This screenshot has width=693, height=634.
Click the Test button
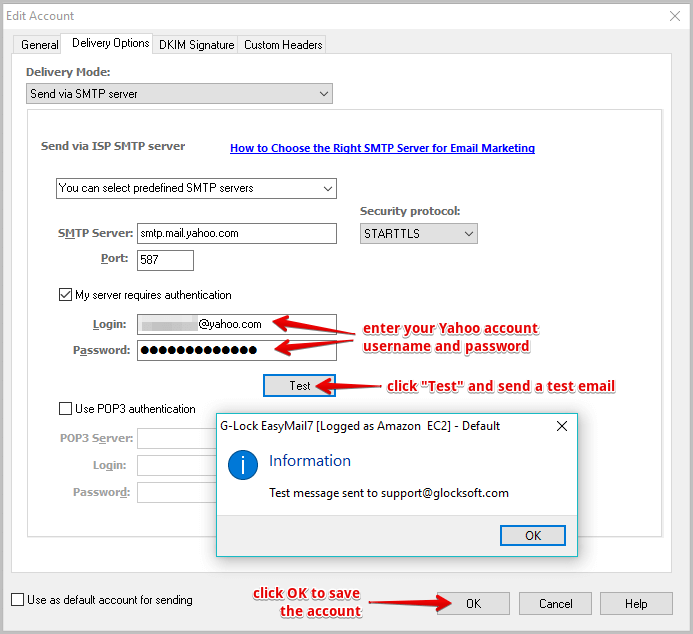pyautogui.click(x=299, y=386)
